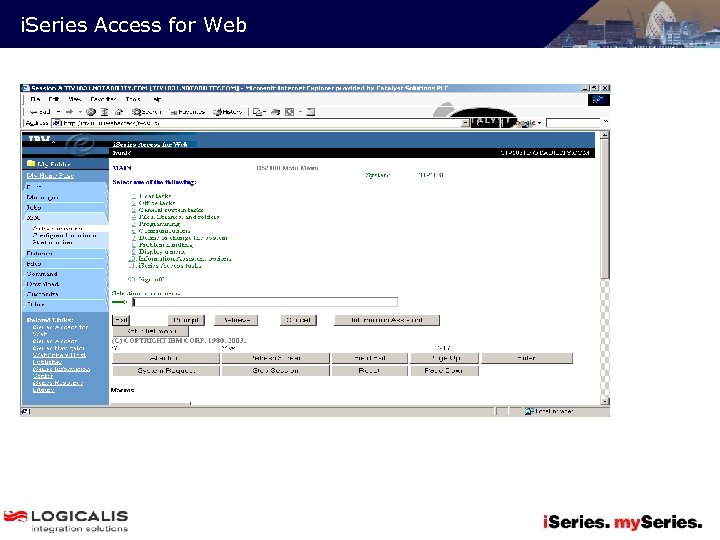Click the page vertical scrollbar thumb

tap(605, 209)
